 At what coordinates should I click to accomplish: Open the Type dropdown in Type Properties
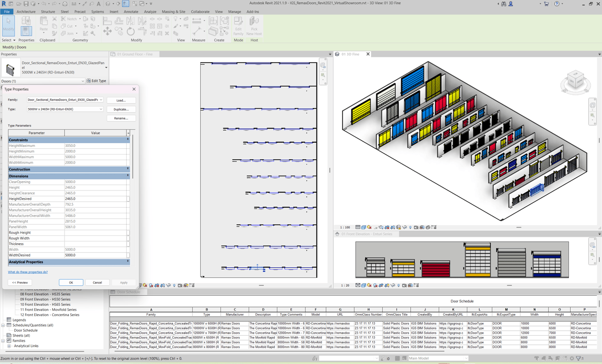(101, 109)
